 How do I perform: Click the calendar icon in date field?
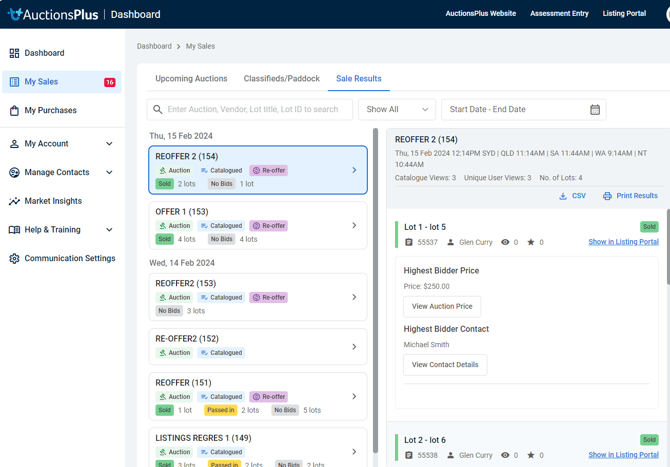tap(595, 110)
